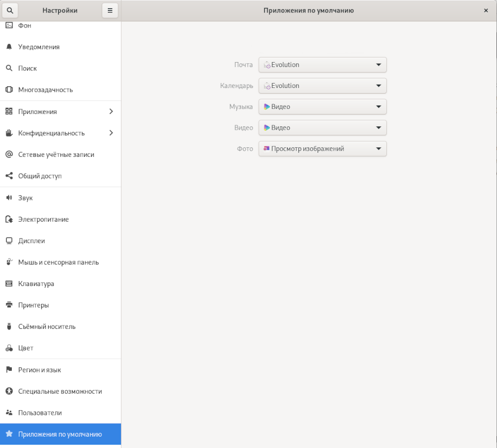Open the Фото dropdown showing Просмотр изображений
Screen dimensions: 497x448
[322, 149]
